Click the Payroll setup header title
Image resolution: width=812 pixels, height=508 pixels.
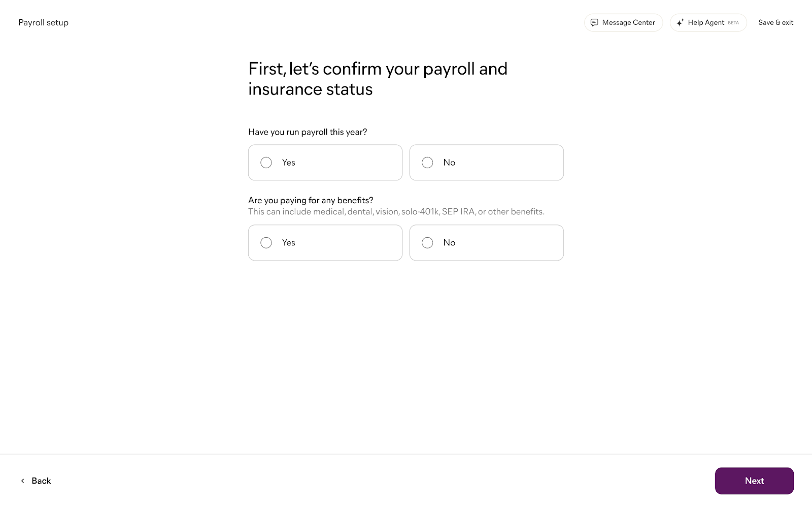tap(44, 22)
